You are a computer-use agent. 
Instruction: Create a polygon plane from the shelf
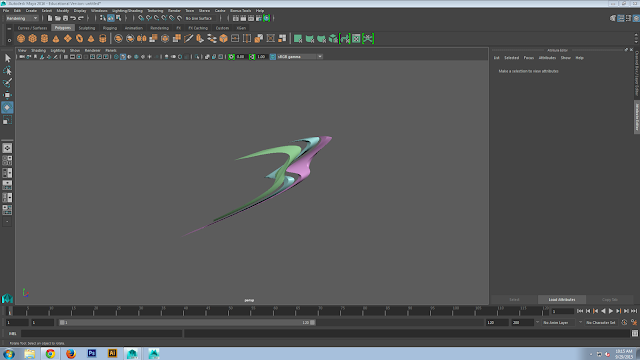click(x=68, y=38)
